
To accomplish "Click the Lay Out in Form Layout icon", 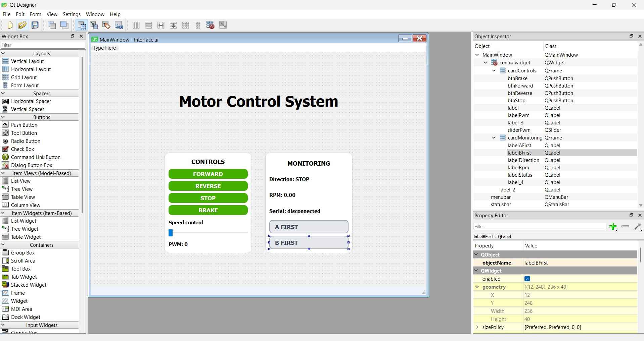I will click(x=198, y=25).
